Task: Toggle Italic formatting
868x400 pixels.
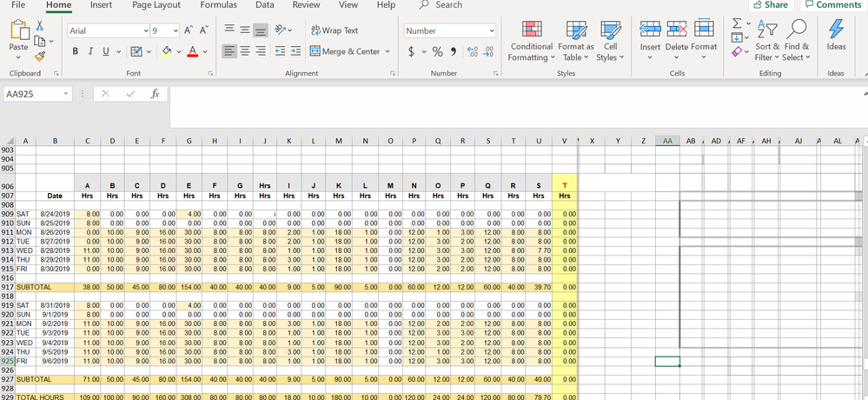Action: point(89,51)
